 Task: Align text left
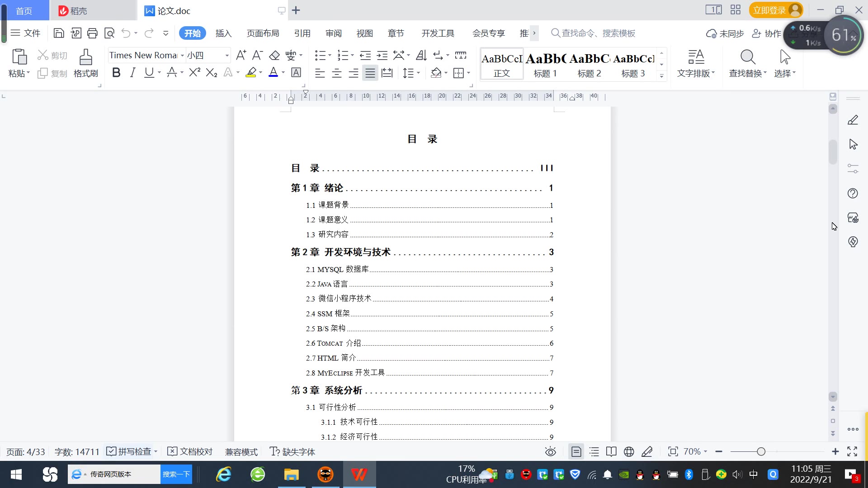(320, 73)
